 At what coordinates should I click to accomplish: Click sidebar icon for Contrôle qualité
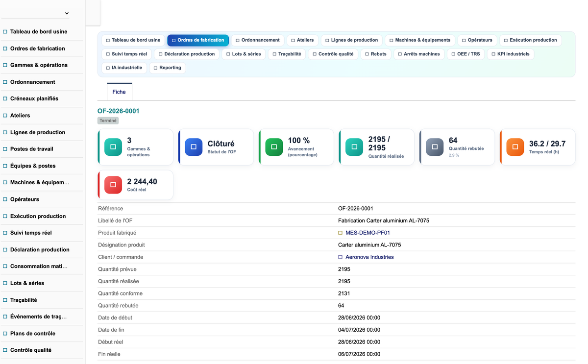click(x=5, y=350)
